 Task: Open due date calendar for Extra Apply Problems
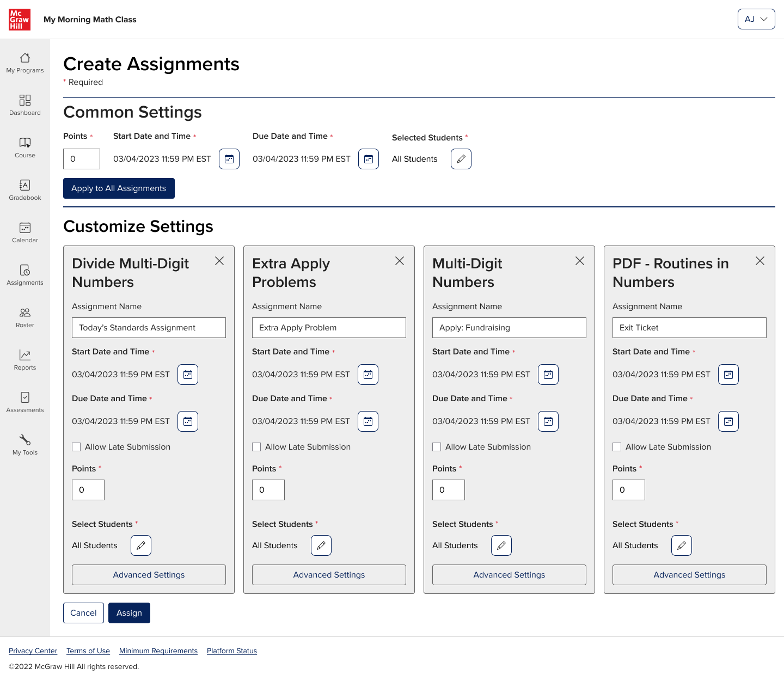pyautogui.click(x=368, y=421)
